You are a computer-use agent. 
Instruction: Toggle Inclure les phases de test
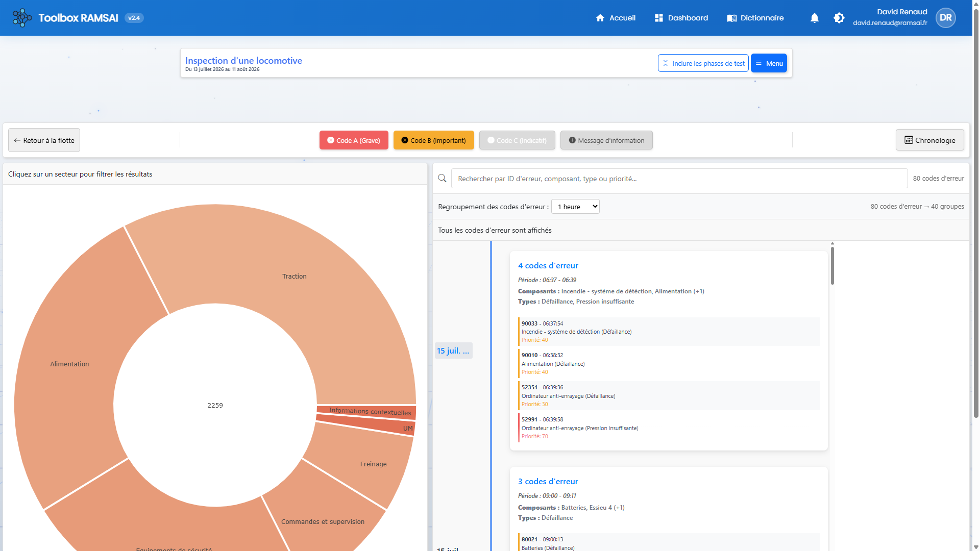pyautogui.click(x=703, y=63)
